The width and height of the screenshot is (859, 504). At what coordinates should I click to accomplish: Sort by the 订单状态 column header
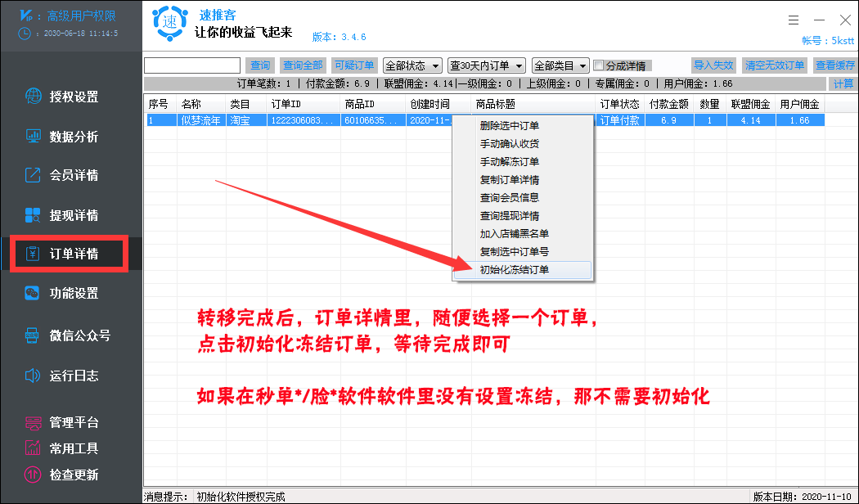click(x=619, y=104)
